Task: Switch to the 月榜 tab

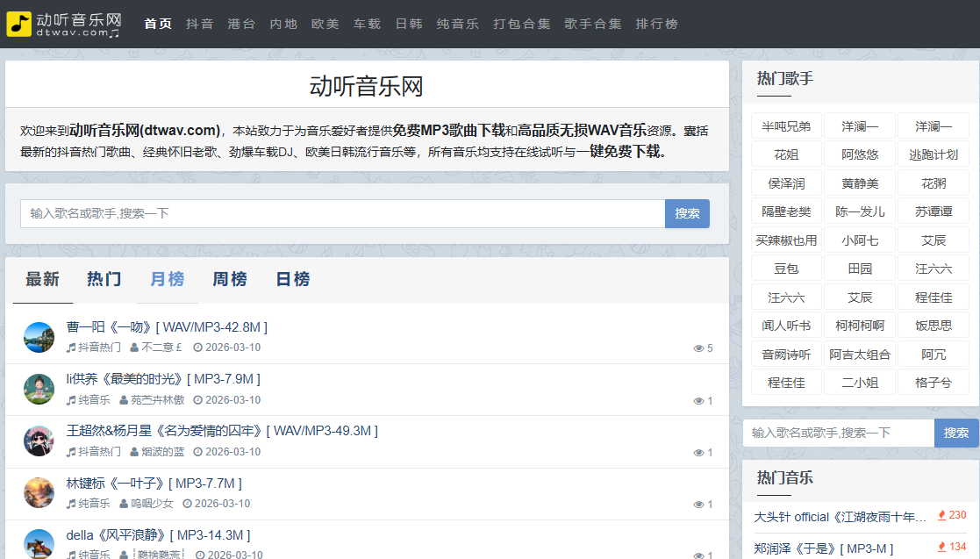Action: (167, 279)
